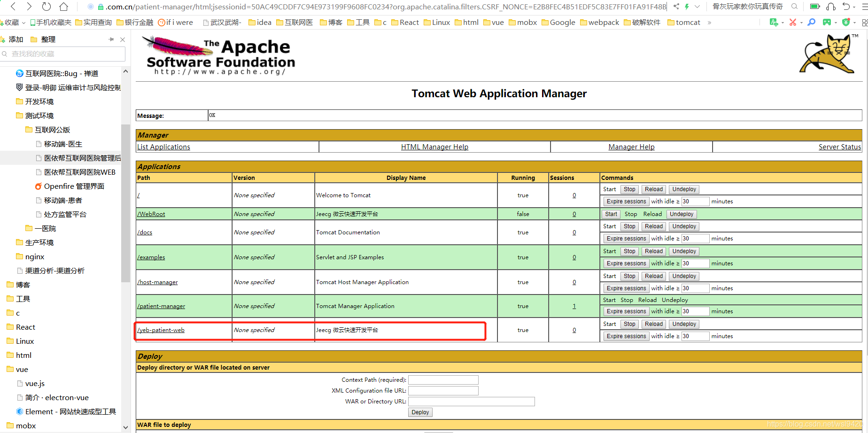Open the tomcat bookmarks folder
868x433 pixels.
[683, 23]
